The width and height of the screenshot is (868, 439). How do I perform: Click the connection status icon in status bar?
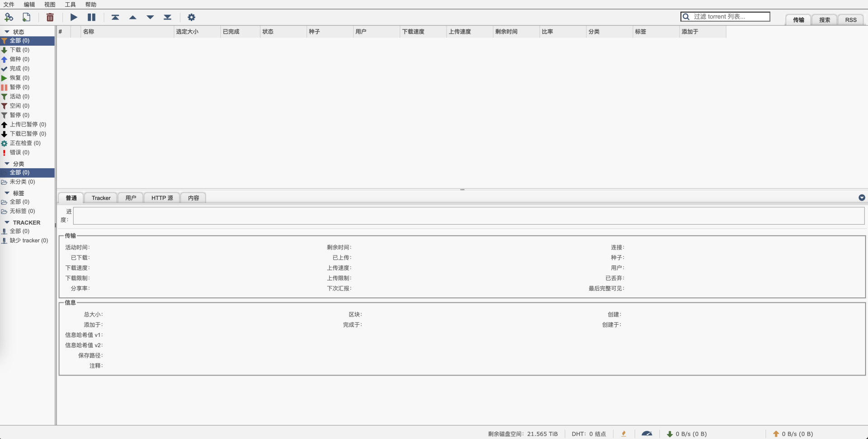(624, 434)
